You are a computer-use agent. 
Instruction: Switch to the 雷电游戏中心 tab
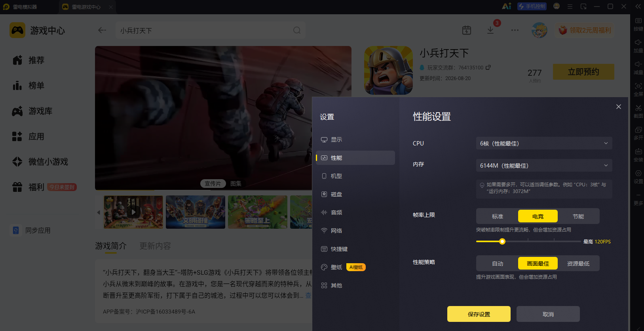click(x=87, y=7)
